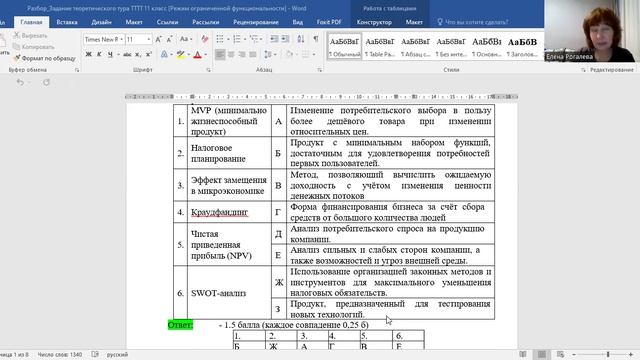The height and width of the screenshot is (360, 640).
Task: Switch to web layout view
Action: 560,354
